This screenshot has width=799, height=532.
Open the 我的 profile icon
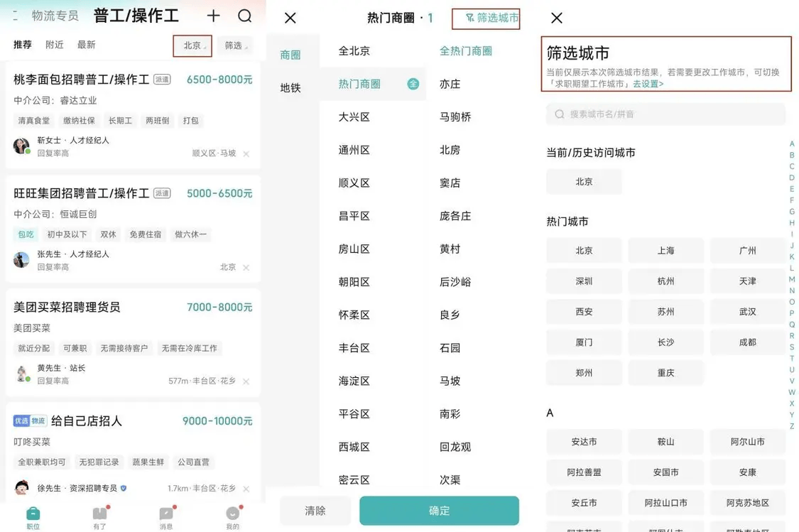tap(233, 513)
